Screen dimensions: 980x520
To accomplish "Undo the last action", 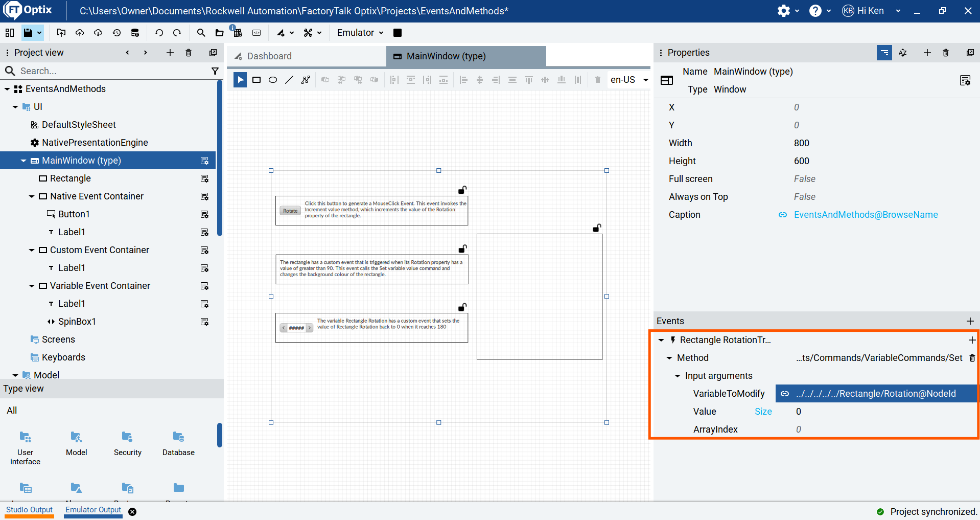I will tap(159, 33).
